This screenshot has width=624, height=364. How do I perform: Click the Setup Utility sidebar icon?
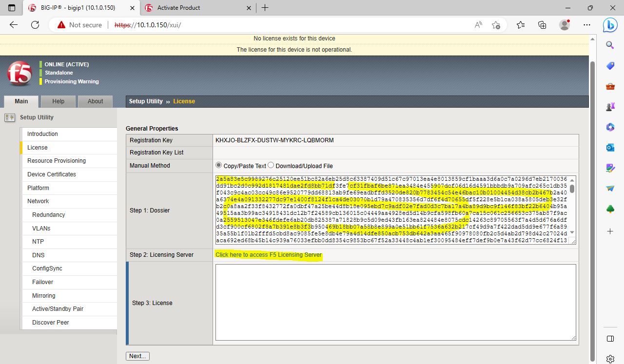click(9, 117)
